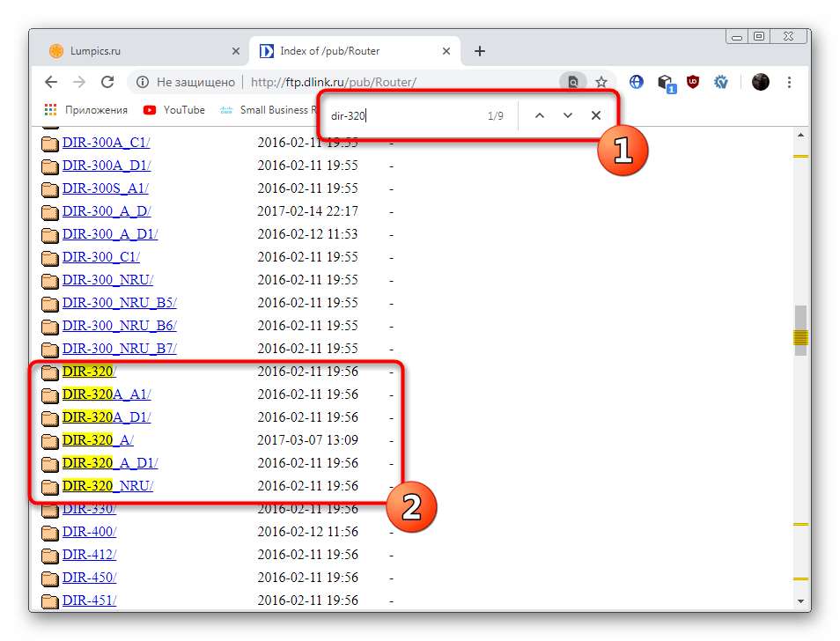Open the highlighted DIR-320/ folder
840x641 pixels.
90,372
